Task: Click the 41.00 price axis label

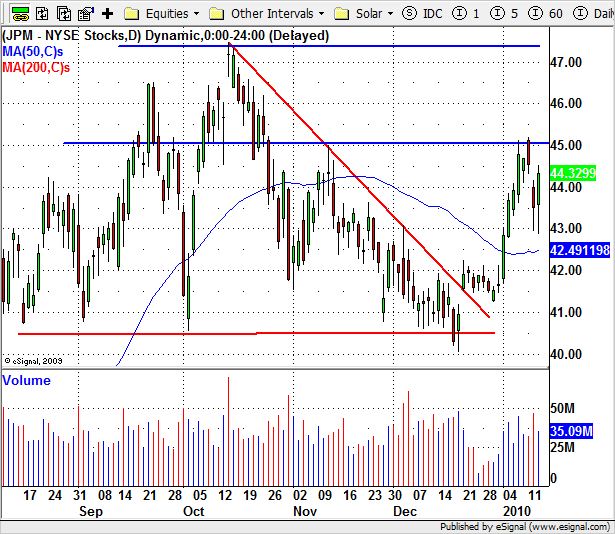Action: pyautogui.click(x=566, y=313)
